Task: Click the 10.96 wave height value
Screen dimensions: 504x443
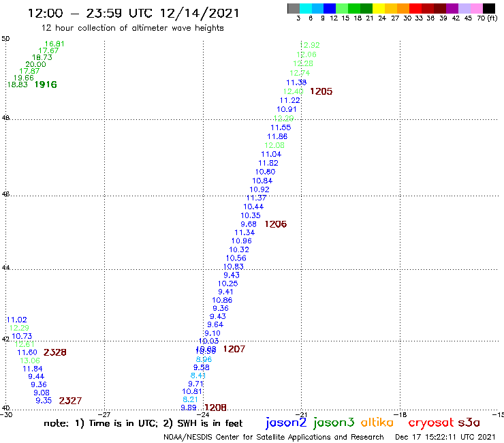Action: [241, 241]
